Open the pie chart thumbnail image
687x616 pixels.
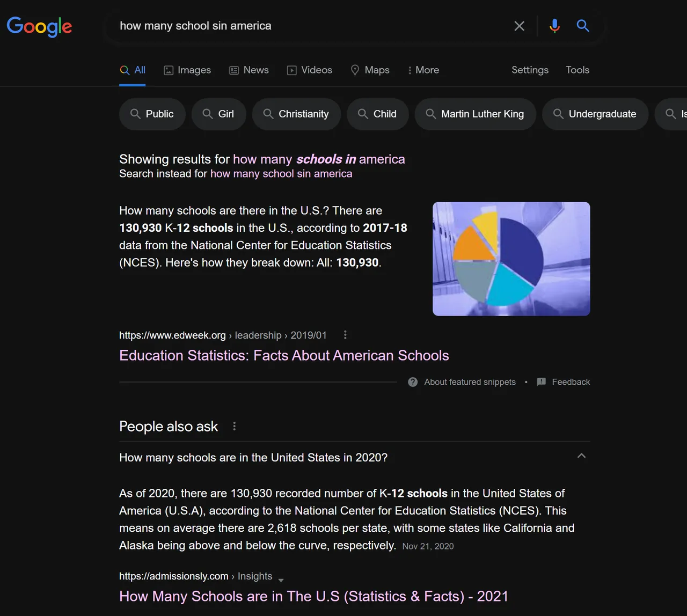pos(511,259)
